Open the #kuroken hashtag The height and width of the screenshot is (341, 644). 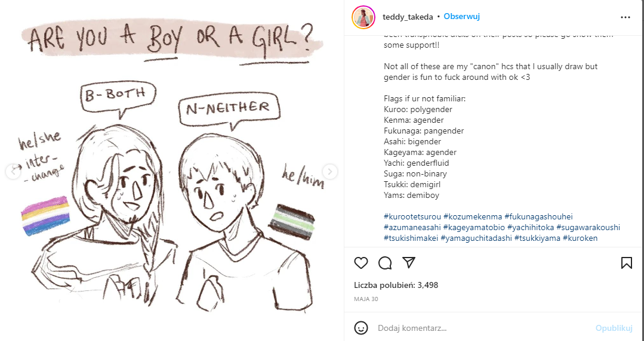click(x=580, y=238)
